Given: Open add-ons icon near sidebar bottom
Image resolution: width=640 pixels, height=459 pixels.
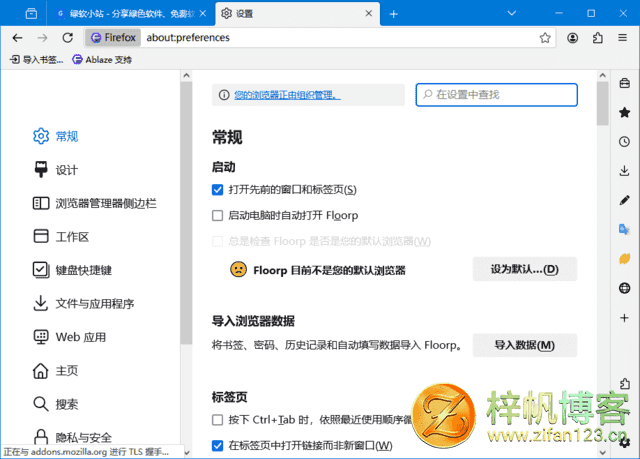Looking at the screenshot, I should pyautogui.click(x=624, y=384).
